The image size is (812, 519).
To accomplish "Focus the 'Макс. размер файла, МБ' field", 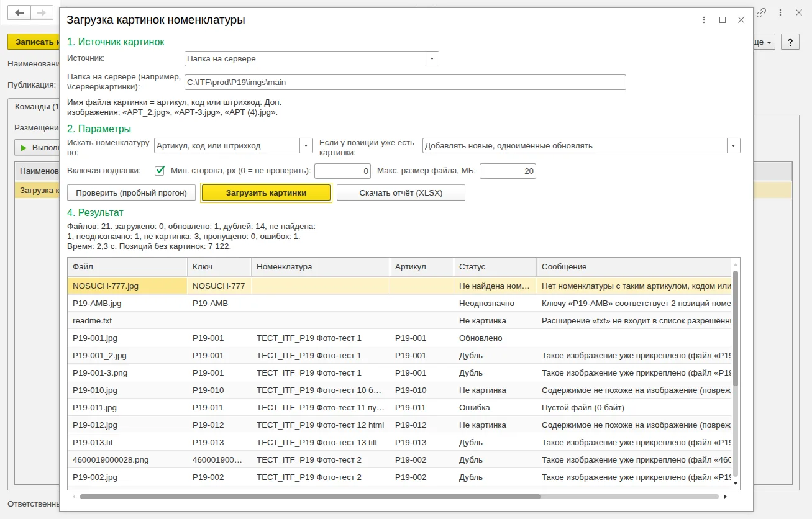I will click(508, 171).
